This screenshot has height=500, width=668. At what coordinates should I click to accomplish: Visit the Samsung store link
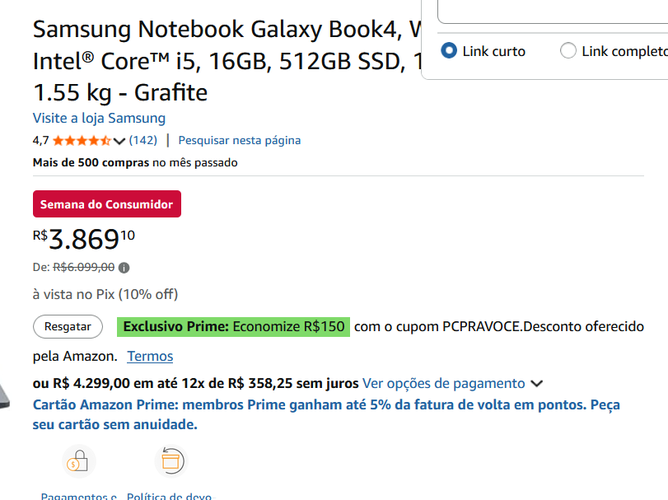[x=99, y=118]
